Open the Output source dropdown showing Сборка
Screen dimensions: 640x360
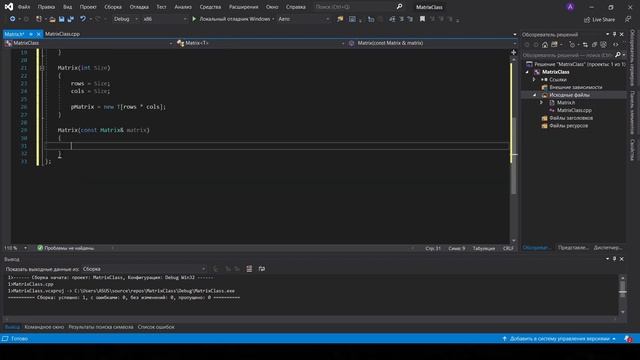pyautogui.click(x=144, y=269)
